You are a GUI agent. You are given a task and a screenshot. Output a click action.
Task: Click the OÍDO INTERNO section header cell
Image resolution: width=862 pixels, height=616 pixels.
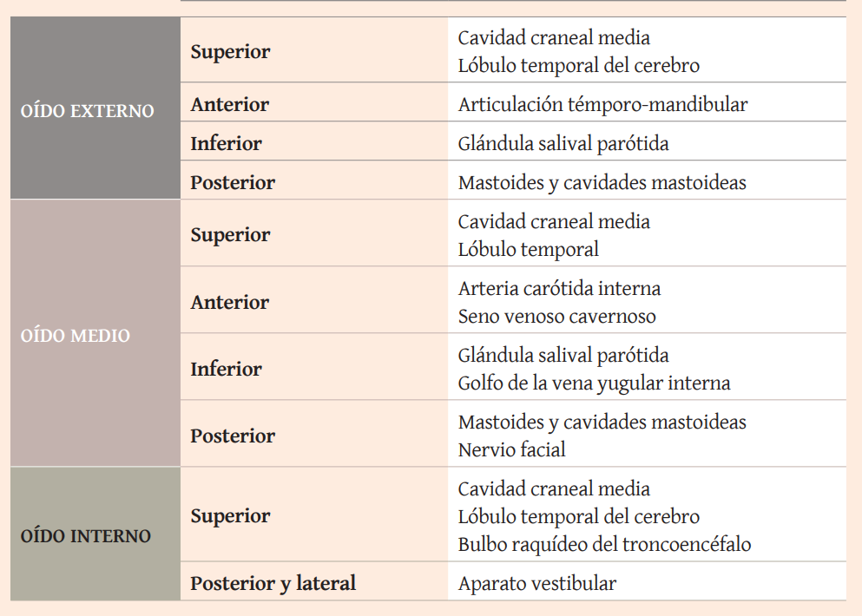click(x=85, y=535)
